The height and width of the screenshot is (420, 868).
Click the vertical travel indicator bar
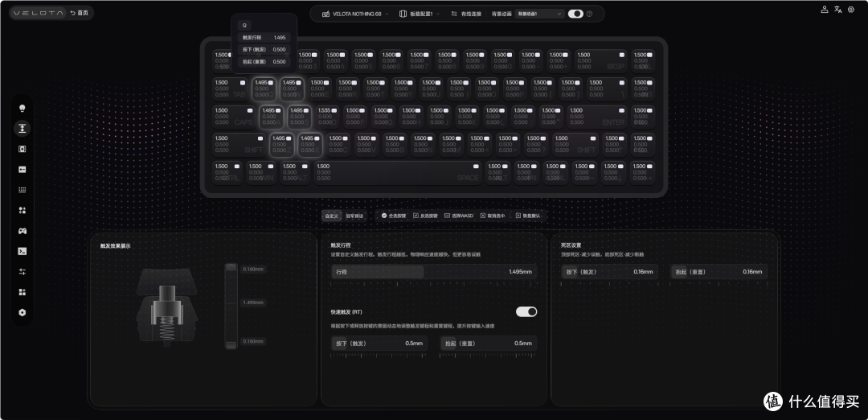pyautogui.click(x=231, y=306)
